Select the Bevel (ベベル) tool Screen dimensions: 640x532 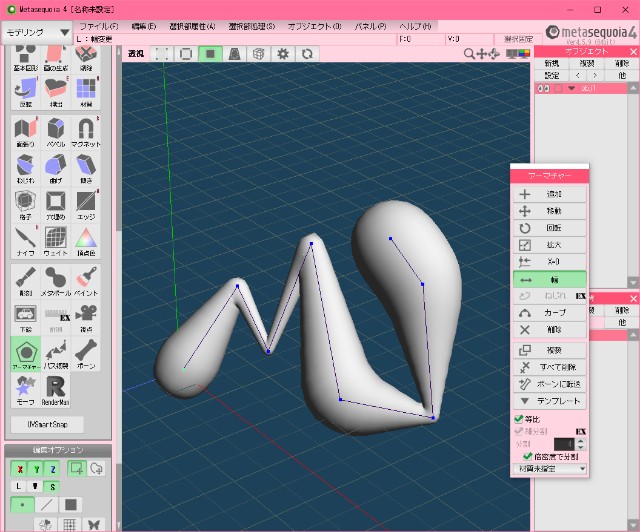point(56,132)
